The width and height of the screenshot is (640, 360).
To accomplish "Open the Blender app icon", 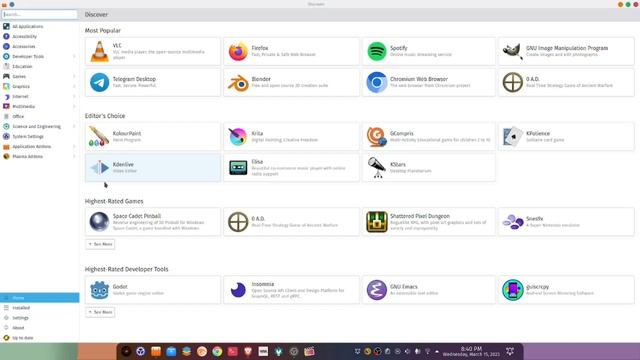I will (x=238, y=82).
